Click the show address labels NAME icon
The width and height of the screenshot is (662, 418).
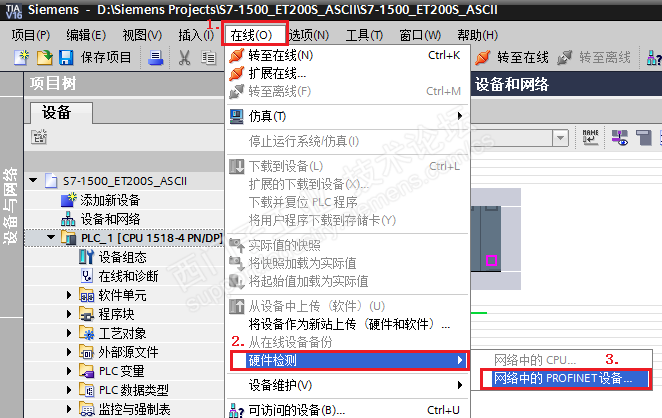pyautogui.click(x=590, y=137)
